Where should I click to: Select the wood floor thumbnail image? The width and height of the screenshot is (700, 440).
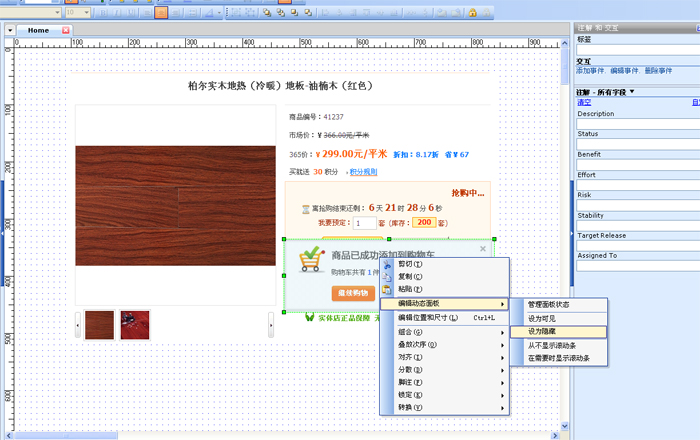[99, 325]
